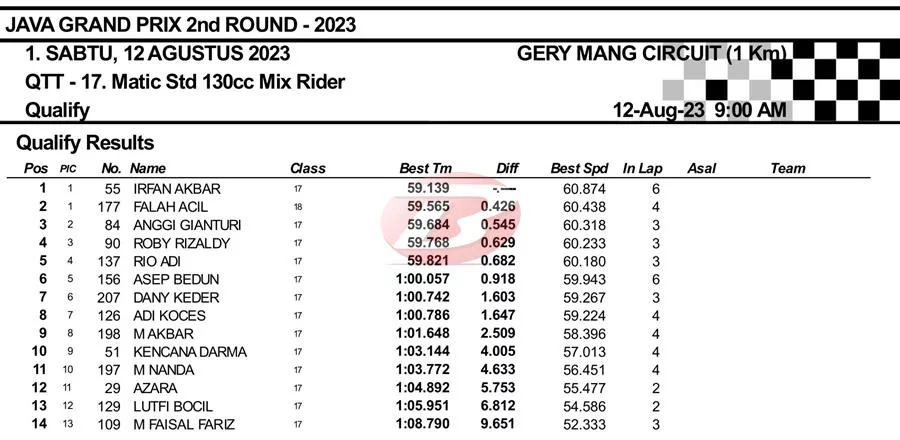The height and width of the screenshot is (440, 900).
Task: Click the 'Pos' column header
Action: click(x=37, y=169)
